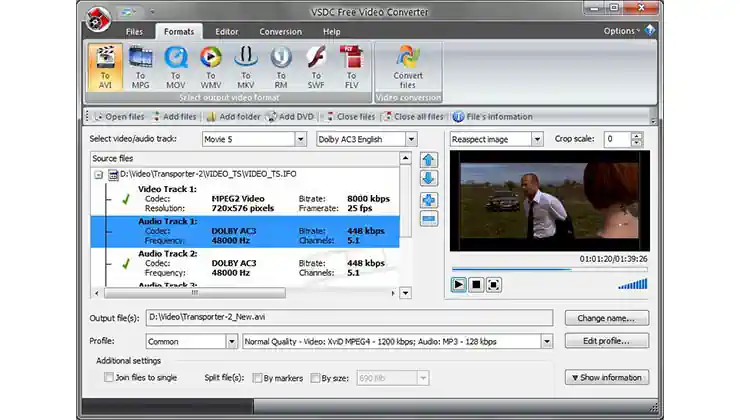Viewport: 740px width, 420px height.
Task: Click the Change name... button
Action: (x=606, y=318)
